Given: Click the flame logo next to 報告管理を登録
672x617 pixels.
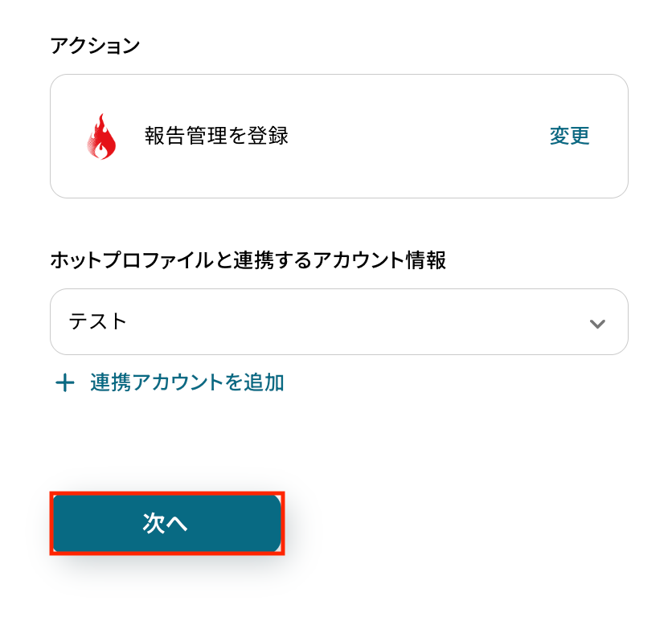Looking at the screenshot, I should coord(101,137).
